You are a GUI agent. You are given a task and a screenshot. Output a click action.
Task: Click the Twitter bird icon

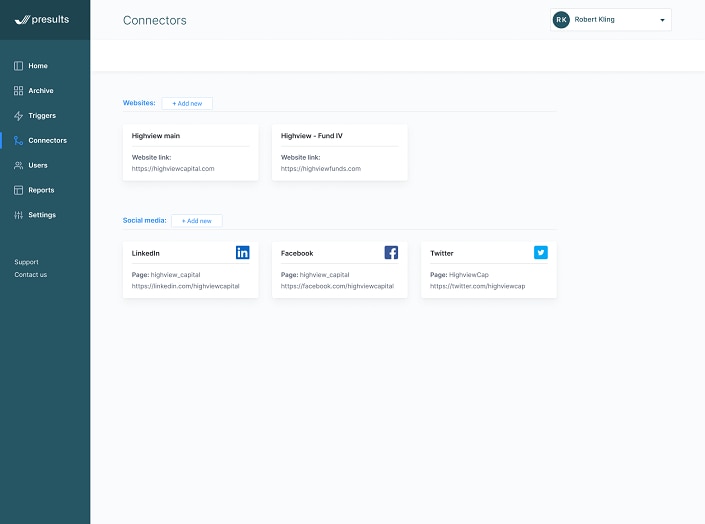coord(540,253)
